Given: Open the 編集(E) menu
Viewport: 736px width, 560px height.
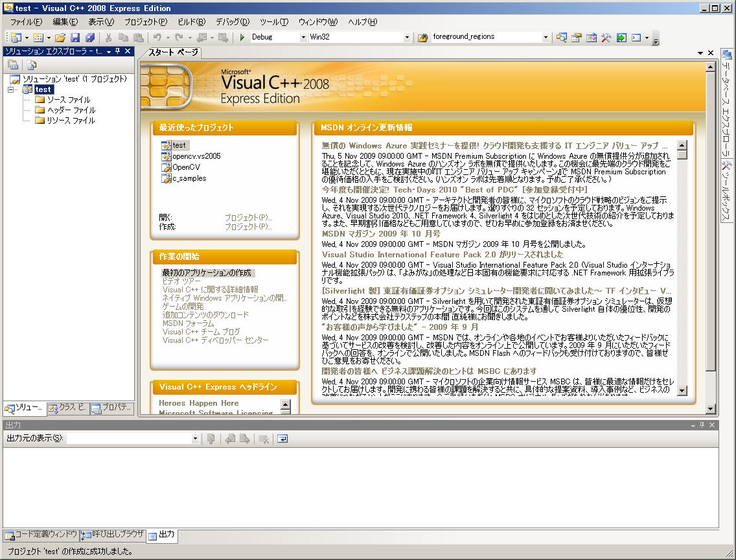Looking at the screenshot, I should pos(65,21).
